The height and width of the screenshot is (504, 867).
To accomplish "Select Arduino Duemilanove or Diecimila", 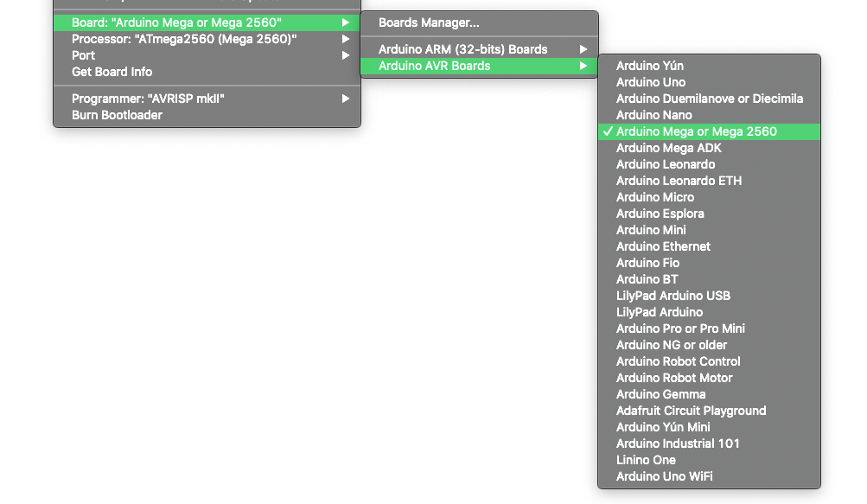I will 709,99.
